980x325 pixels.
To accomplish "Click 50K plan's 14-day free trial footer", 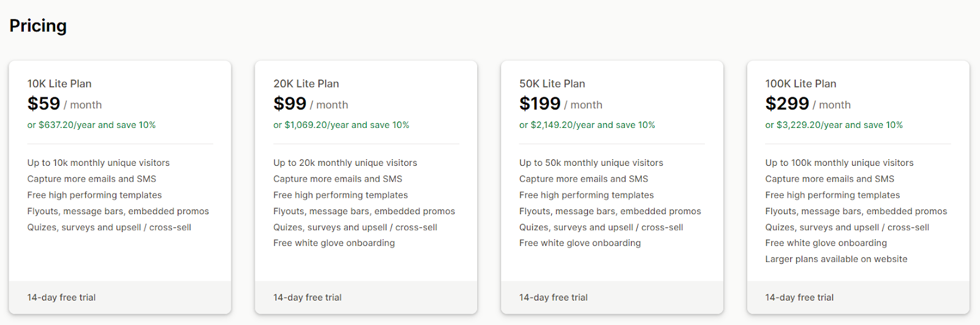I will pyautogui.click(x=553, y=297).
